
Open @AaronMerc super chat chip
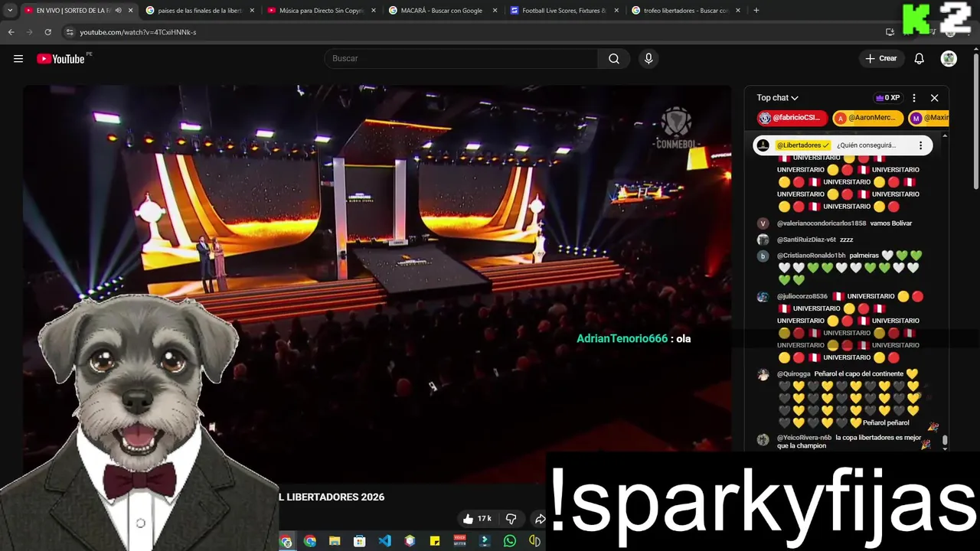[868, 118]
